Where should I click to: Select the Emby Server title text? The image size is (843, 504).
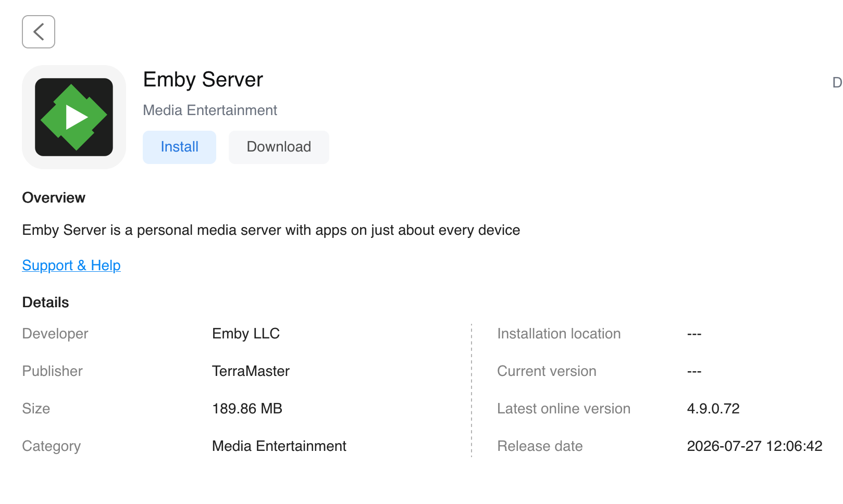pyautogui.click(x=203, y=80)
